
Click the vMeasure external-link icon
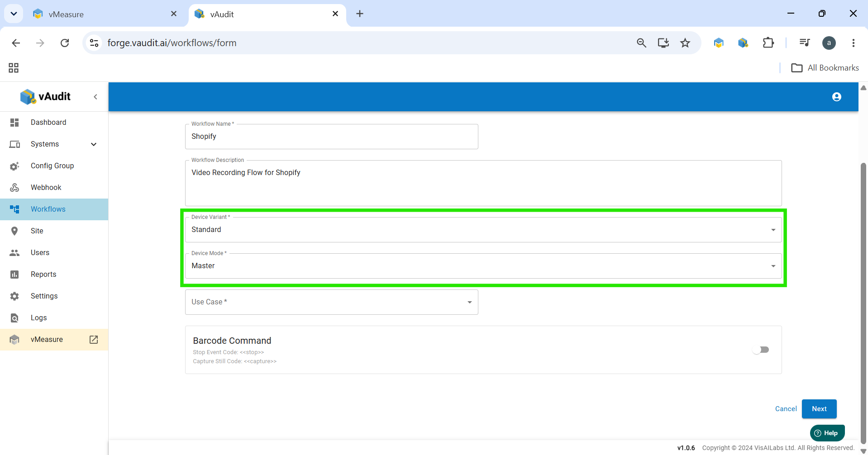pyautogui.click(x=94, y=340)
